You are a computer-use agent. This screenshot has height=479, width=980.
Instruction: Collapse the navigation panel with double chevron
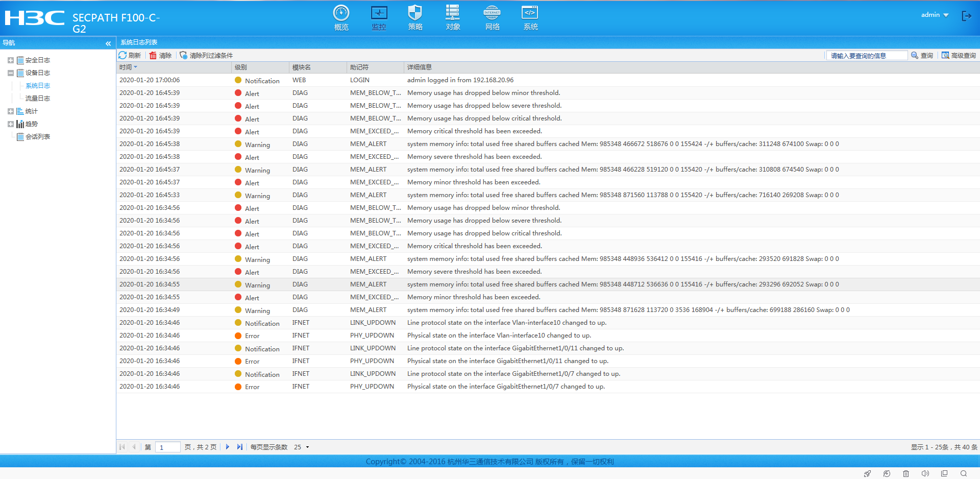(x=108, y=43)
